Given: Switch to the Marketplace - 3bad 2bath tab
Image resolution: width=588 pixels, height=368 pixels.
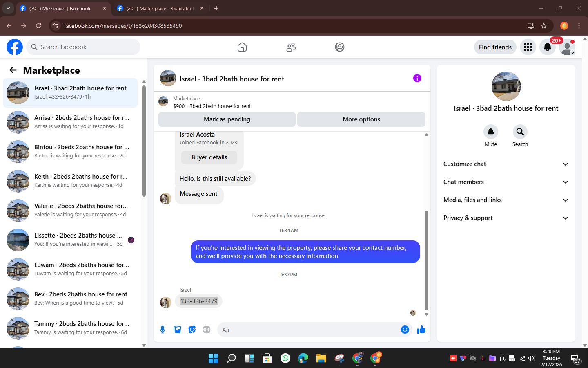Looking at the screenshot, I should point(160,8).
